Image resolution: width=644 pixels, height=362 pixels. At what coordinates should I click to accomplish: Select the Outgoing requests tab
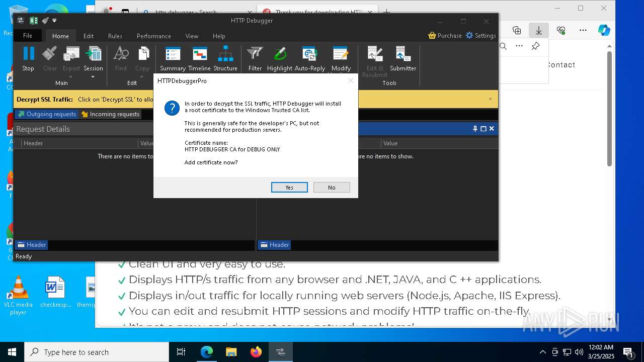(46, 114)
